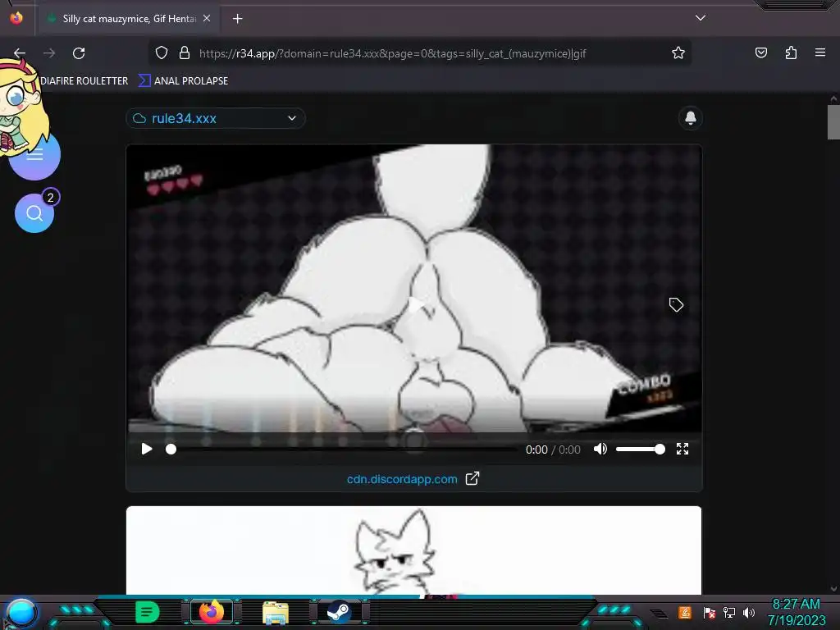Bookmark this page with the star
Image resolution: width=840 pixels, height=630 pixels.
click(x=678, y=52)
